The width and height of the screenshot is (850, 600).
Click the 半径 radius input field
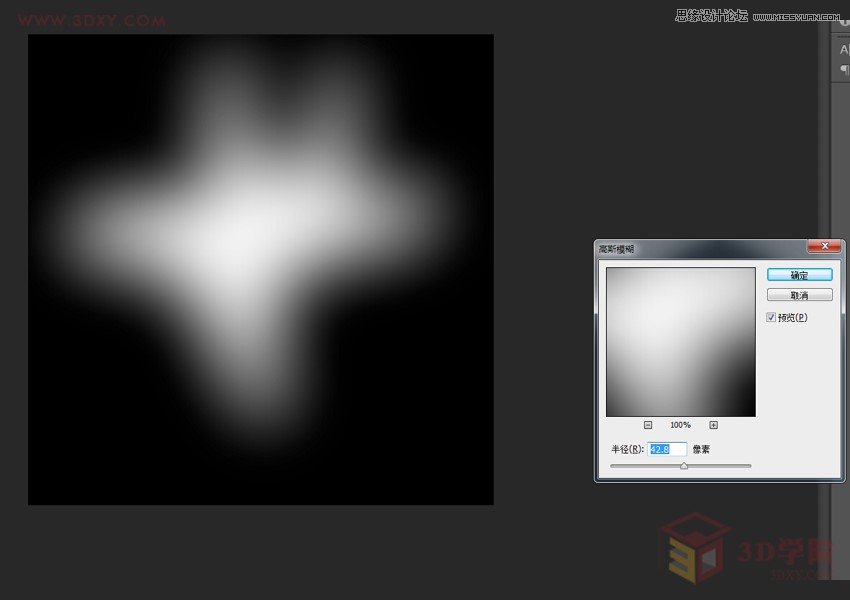[x=667, y=449]
